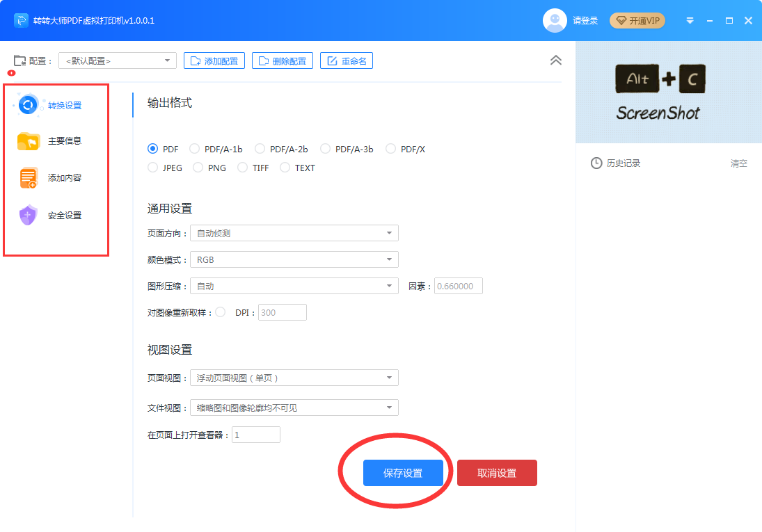Save settings with the 保存设置 button
Screen dimensions: 762x532
point(404,472)
